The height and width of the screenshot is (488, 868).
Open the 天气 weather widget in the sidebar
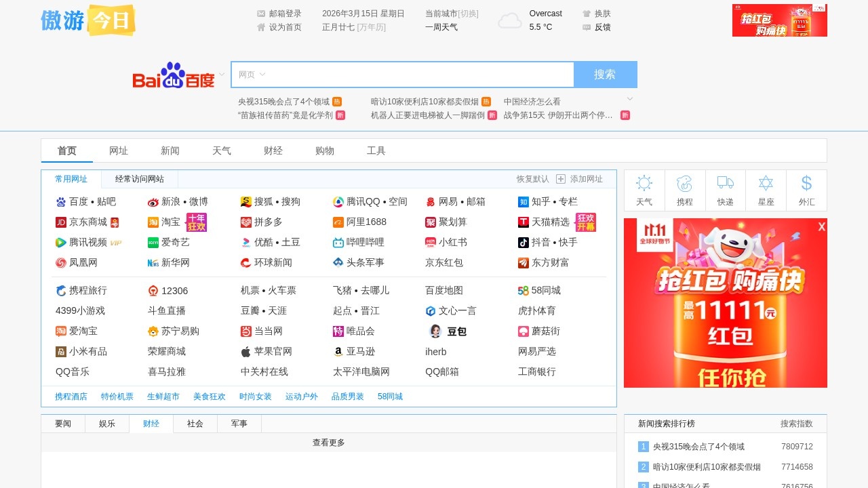(644, 190)
